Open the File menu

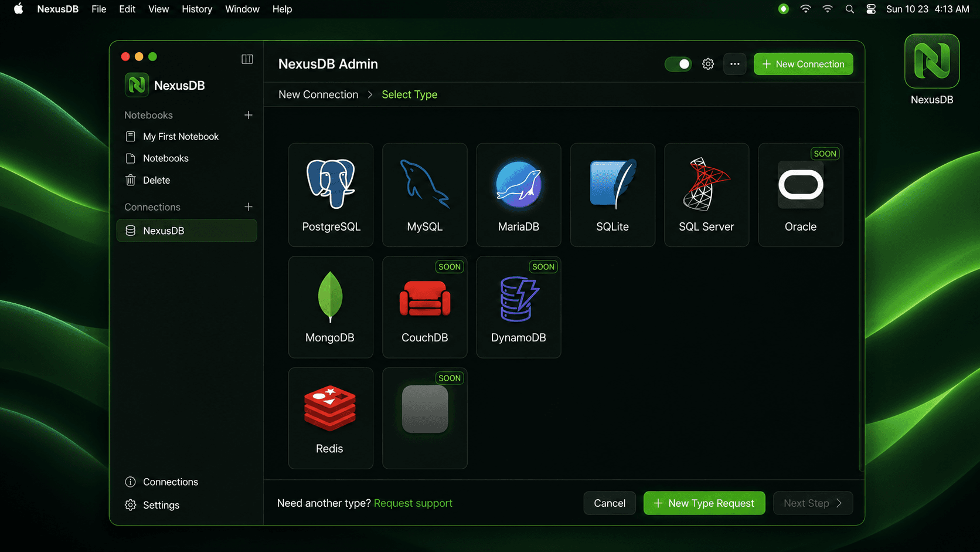click(98, 9)
